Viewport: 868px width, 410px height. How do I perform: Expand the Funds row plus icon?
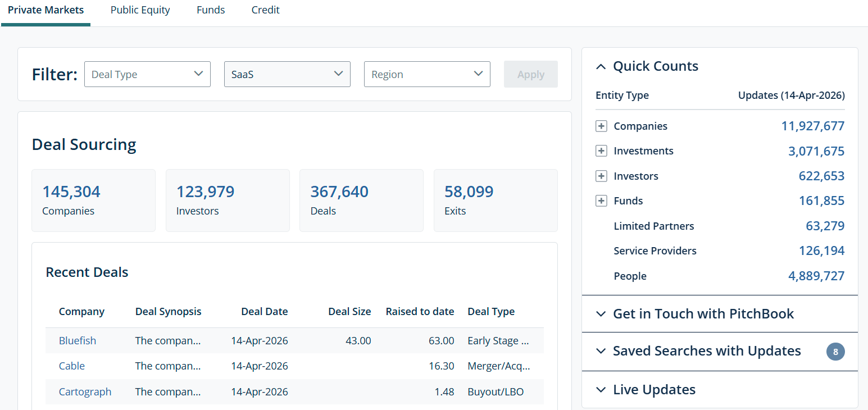[x=601, y=201]
